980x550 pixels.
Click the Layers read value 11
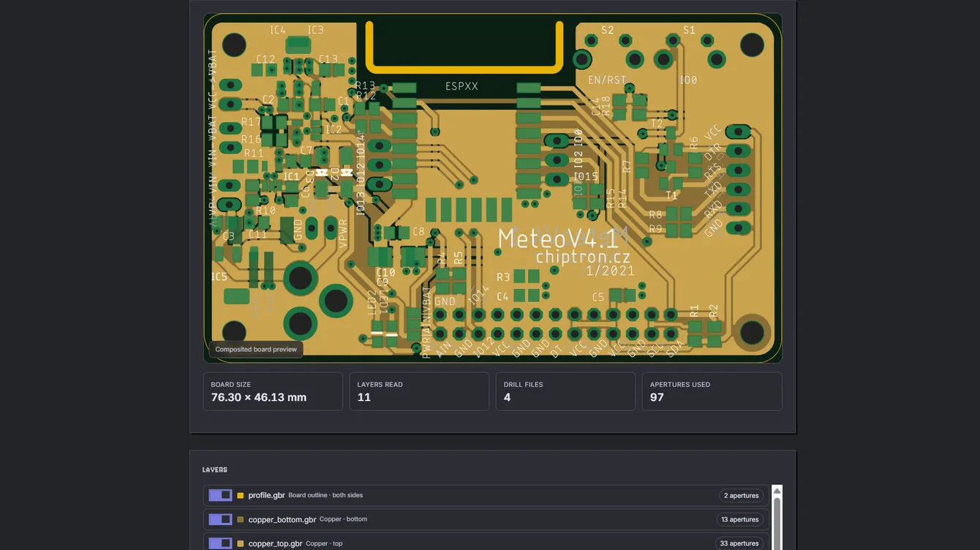coord(364,398)
